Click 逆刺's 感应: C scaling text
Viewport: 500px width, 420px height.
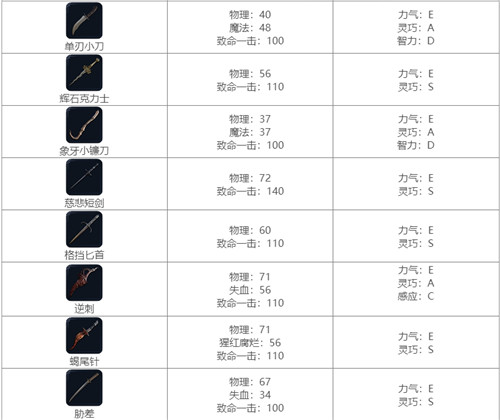click(x=416, y=296)
